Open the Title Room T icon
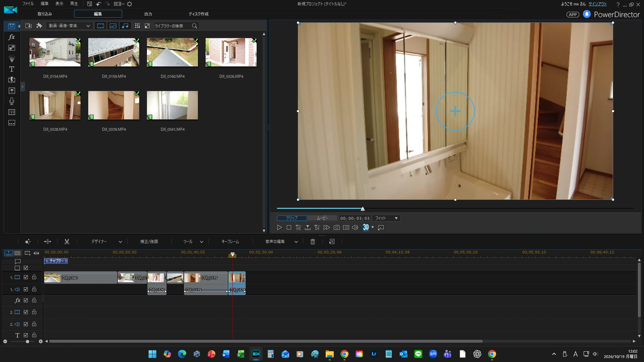This screenshot has width=644, height=362. tap(12, 69)
